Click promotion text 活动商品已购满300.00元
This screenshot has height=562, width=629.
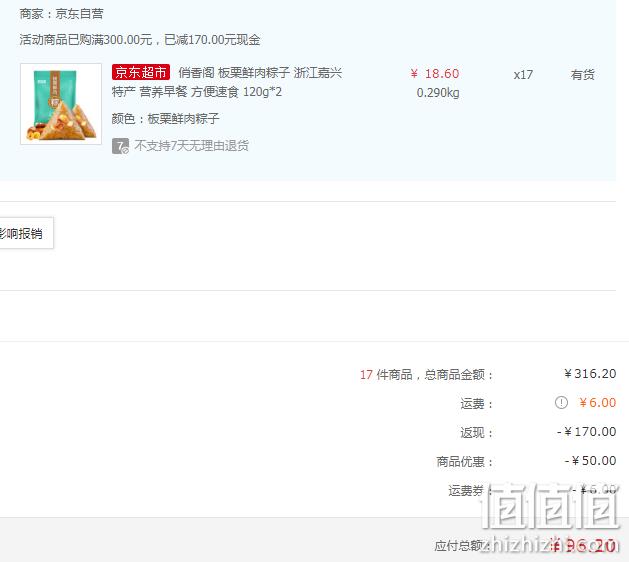tap(86, 40)
